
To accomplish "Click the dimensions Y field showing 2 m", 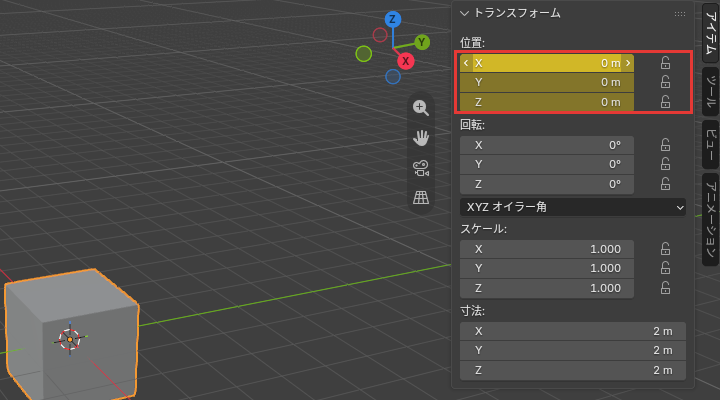I will pyautogui.click(x=573, y=350).
